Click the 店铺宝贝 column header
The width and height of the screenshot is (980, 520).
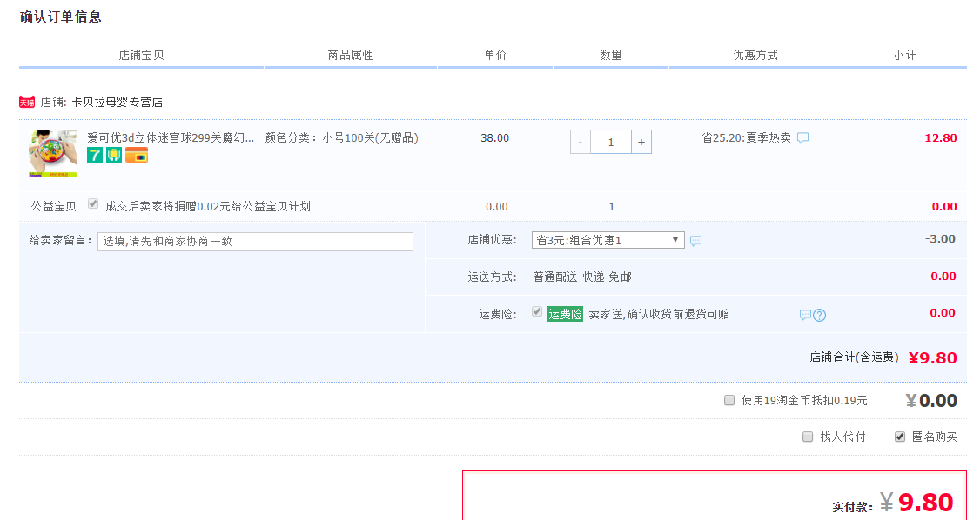point(141,55)
